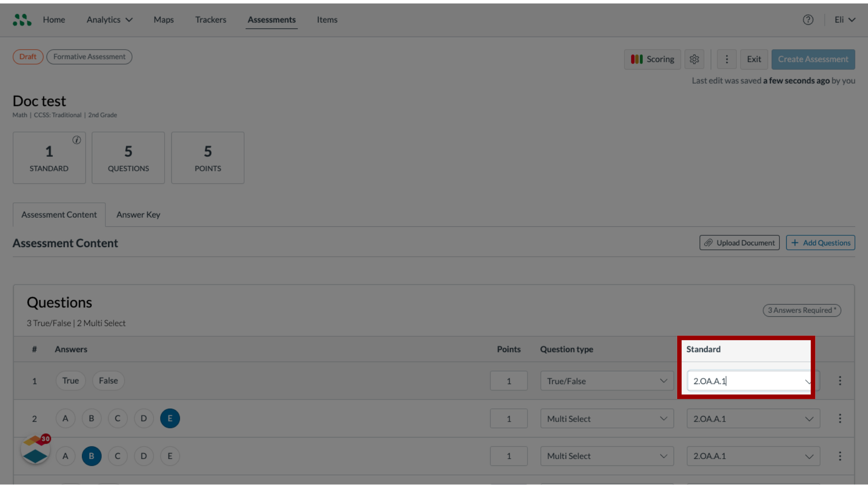Click the 5 Points summary card
Screen dimensions: 868x488
(x=208, y=158)
